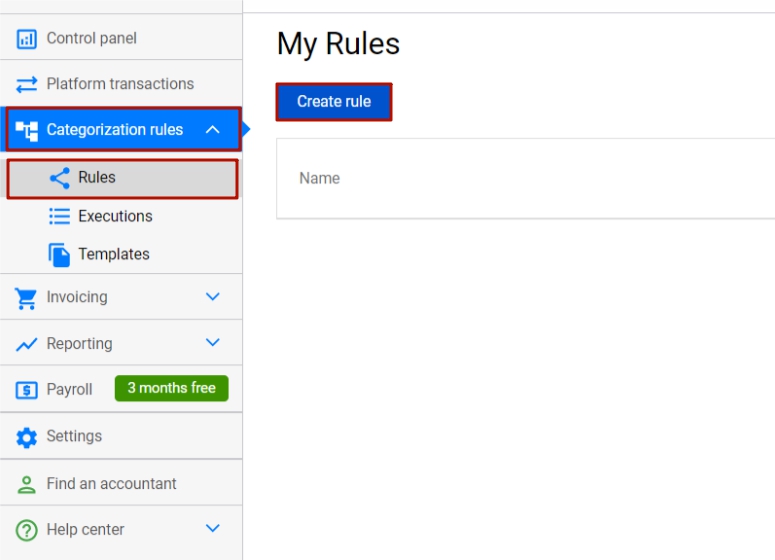Click the 3 months free badge
The height and width of the screenshot is (560, 775).
[x=172, y=388]
